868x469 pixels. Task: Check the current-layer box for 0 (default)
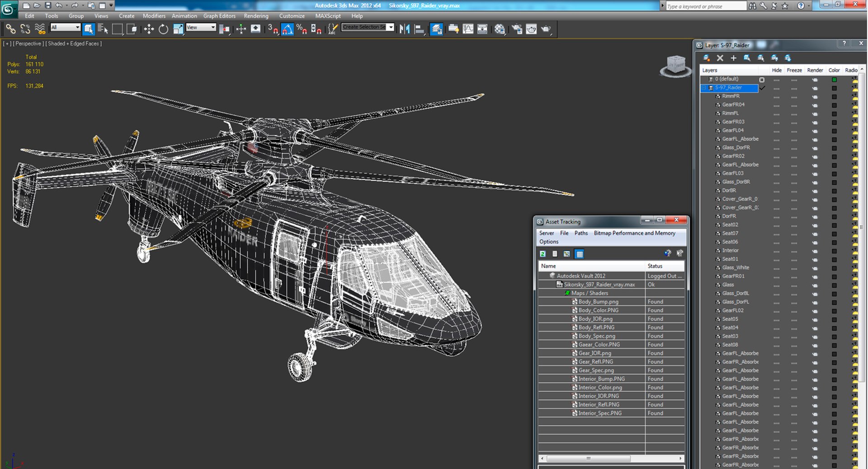point(762,80)
